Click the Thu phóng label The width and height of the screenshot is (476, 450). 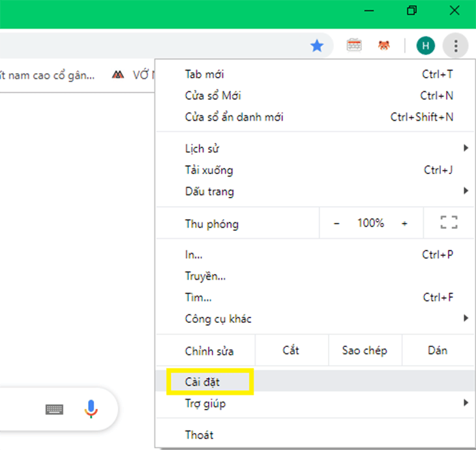[x=211, y=224]
